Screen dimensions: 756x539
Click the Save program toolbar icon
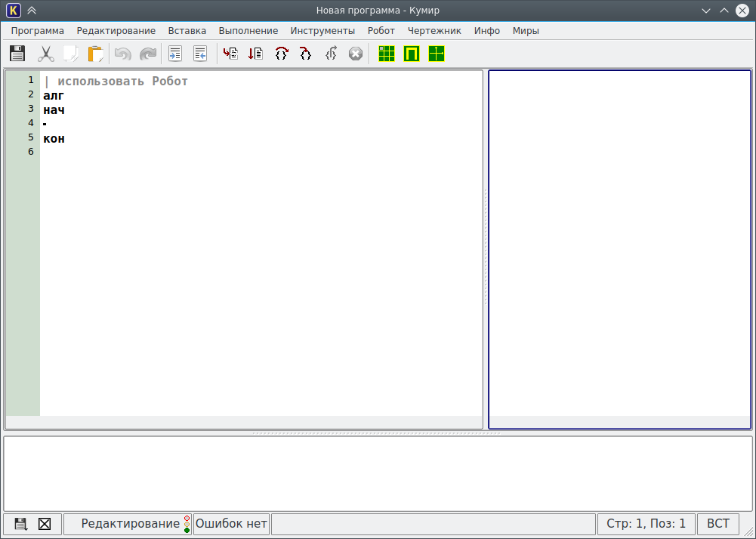coord(17,54)
